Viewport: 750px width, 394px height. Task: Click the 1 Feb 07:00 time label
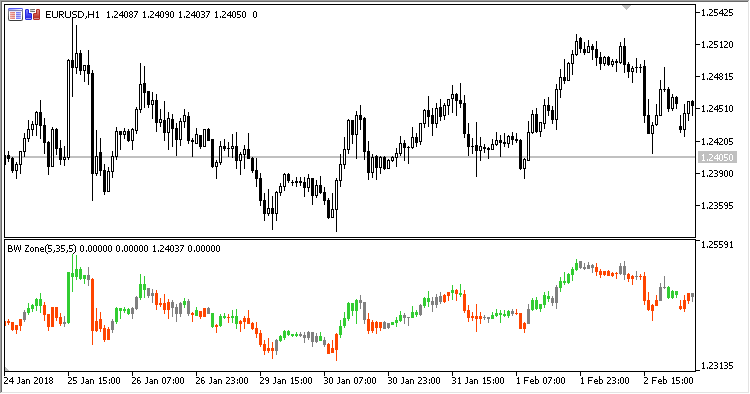(x=541, y=381)
